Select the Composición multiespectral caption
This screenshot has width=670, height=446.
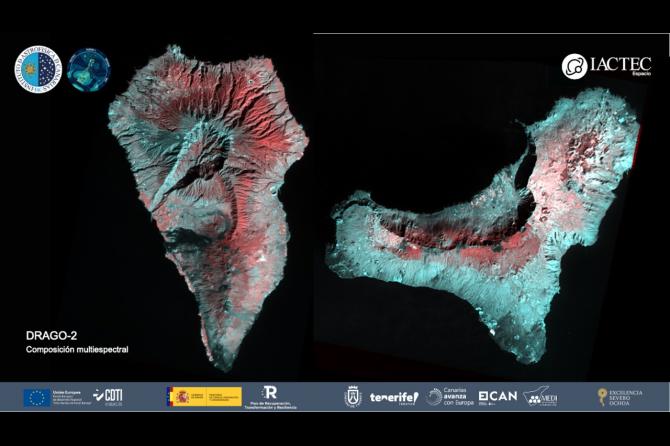pos(77,349)
